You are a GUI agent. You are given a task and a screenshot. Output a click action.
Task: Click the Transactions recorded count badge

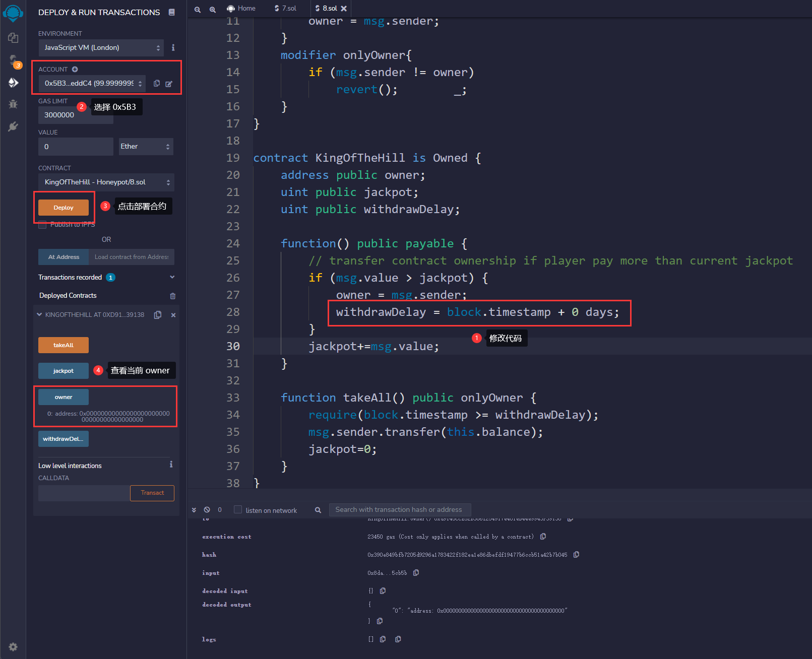(111, 278)
